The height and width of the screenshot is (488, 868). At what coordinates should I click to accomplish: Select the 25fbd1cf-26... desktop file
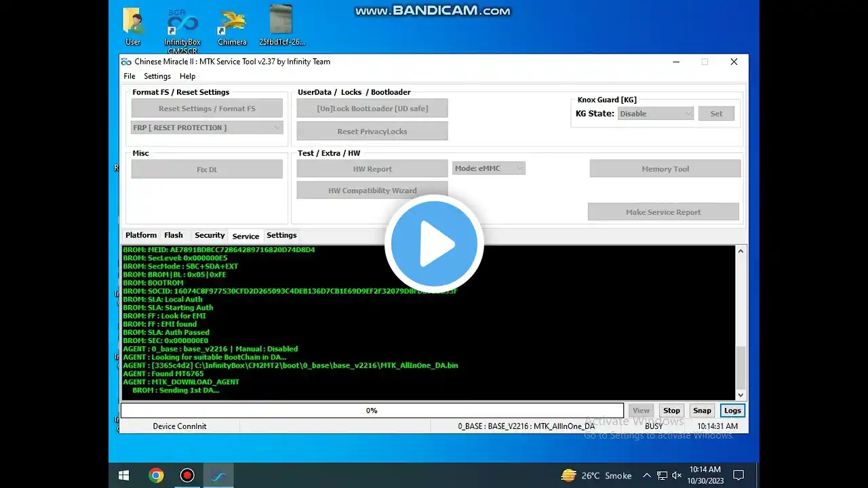pyautogui.click(x=281, y=26)
